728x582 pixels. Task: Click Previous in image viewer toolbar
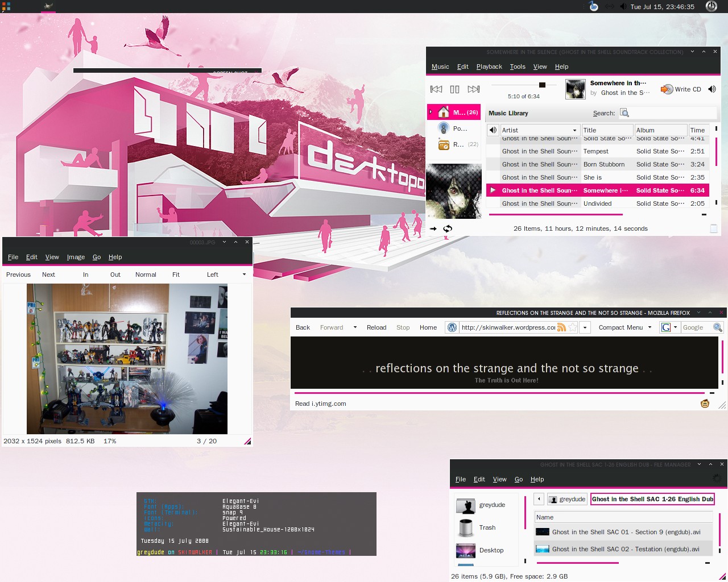click(x=18, y=275)
